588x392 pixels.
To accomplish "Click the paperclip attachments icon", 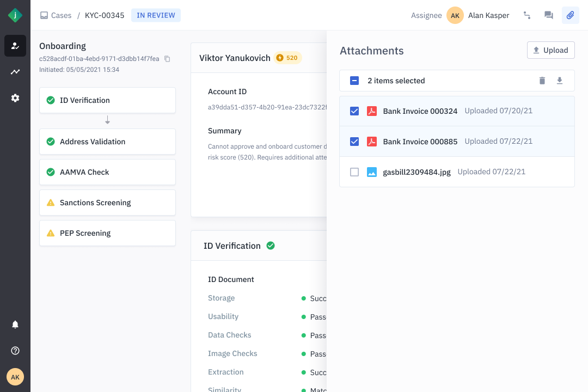I will [570, 15].
